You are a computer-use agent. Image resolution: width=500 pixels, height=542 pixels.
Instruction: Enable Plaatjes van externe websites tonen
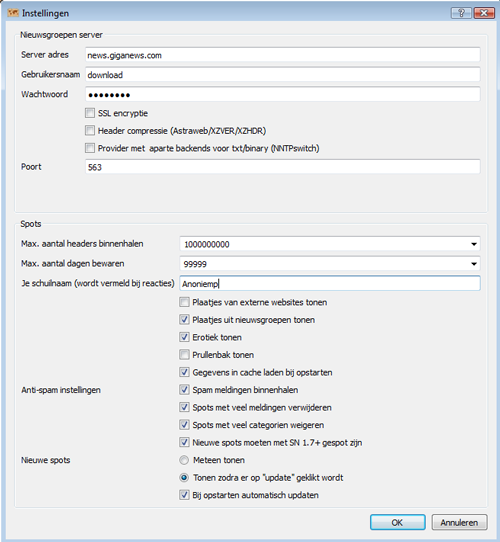184,302
